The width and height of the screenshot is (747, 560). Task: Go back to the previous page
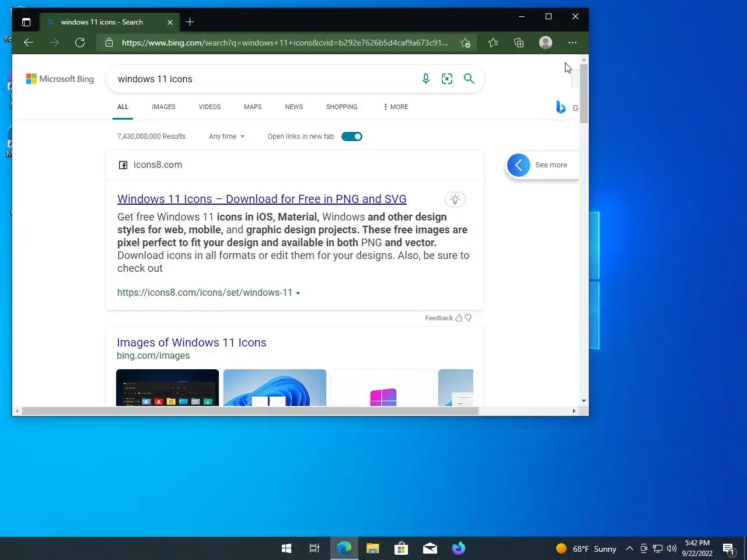pos(28,43)
